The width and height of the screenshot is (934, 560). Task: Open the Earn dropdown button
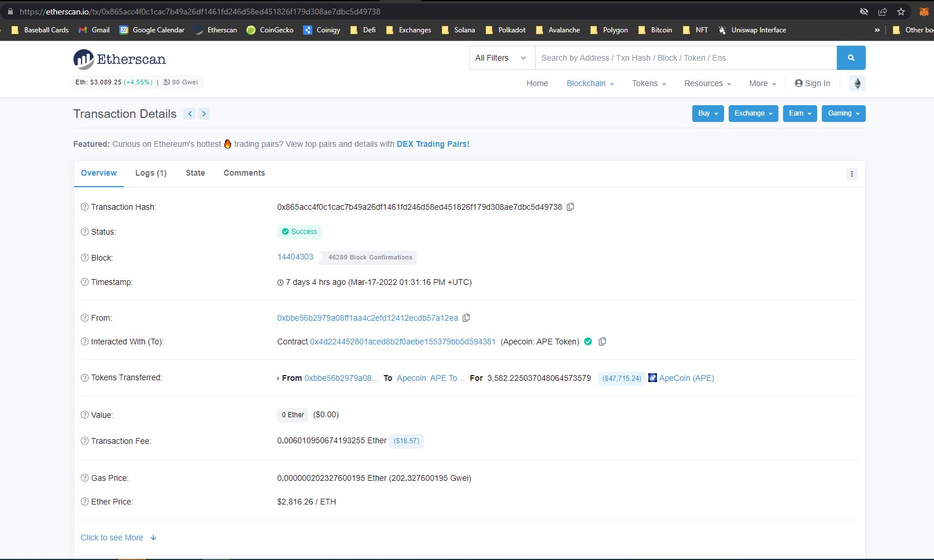[800, 113]
